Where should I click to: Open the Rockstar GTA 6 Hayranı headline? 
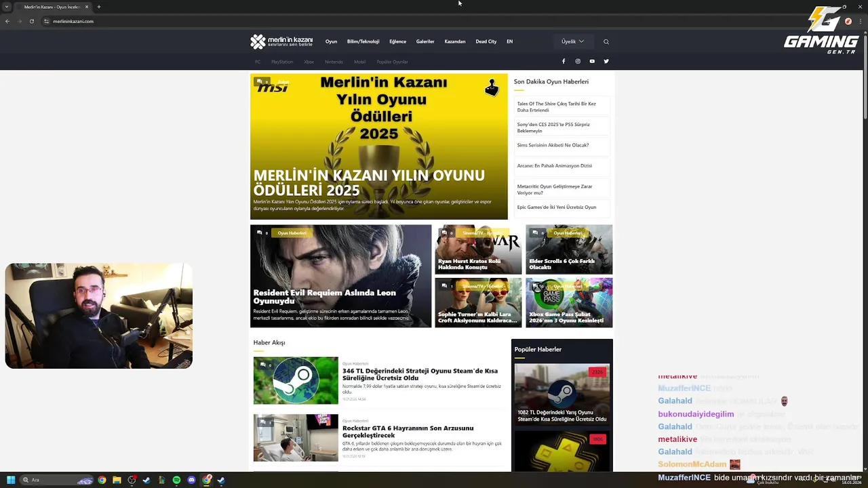pos(408,432)
